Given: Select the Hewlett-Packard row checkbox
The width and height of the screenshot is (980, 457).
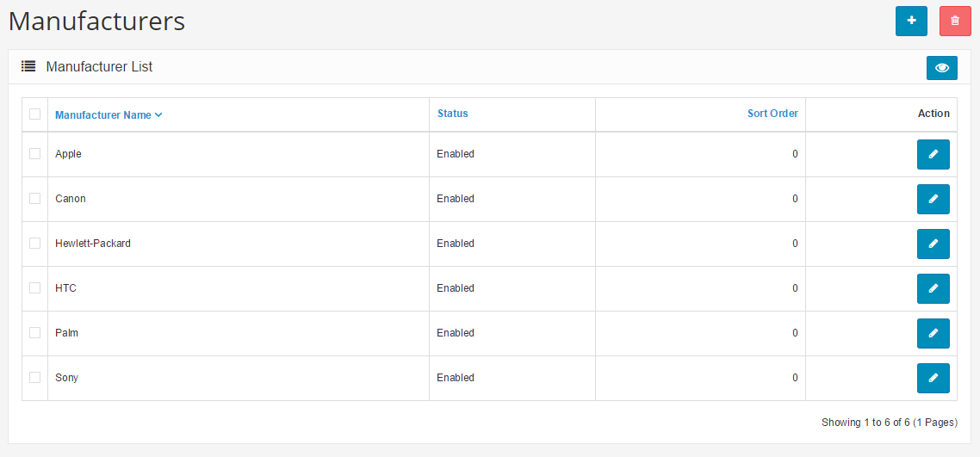Looking at the screenshot, I should (x=35, y=243).
